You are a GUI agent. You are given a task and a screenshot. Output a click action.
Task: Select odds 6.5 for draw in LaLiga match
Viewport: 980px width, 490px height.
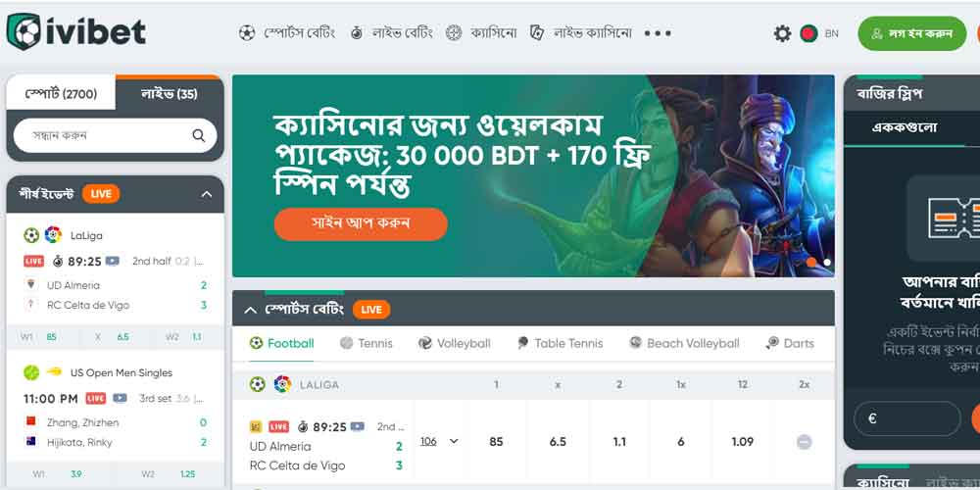pos(558,442)
